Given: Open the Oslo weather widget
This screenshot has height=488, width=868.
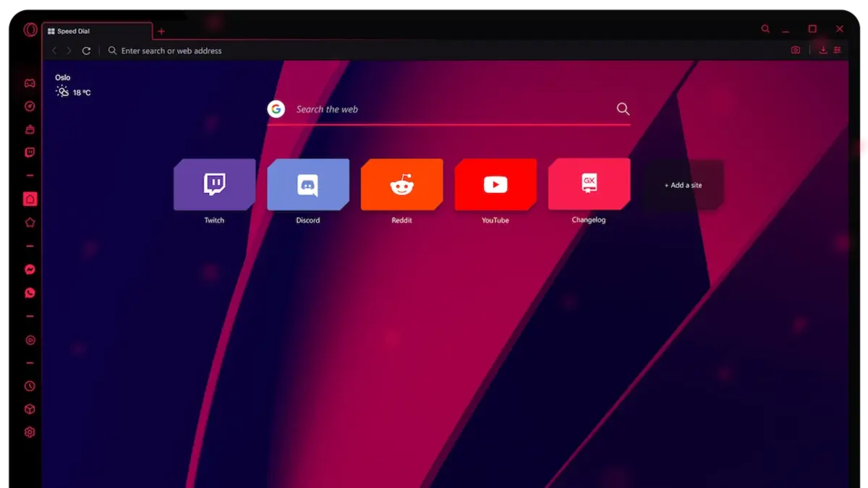Looking at the screenshot, I should coord(72,85).
